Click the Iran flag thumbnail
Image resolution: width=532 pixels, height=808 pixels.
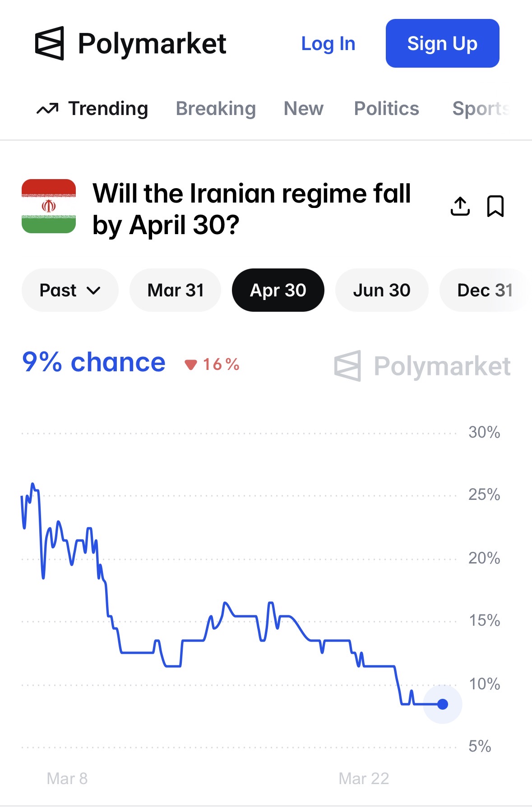click(x=49, y=206)
